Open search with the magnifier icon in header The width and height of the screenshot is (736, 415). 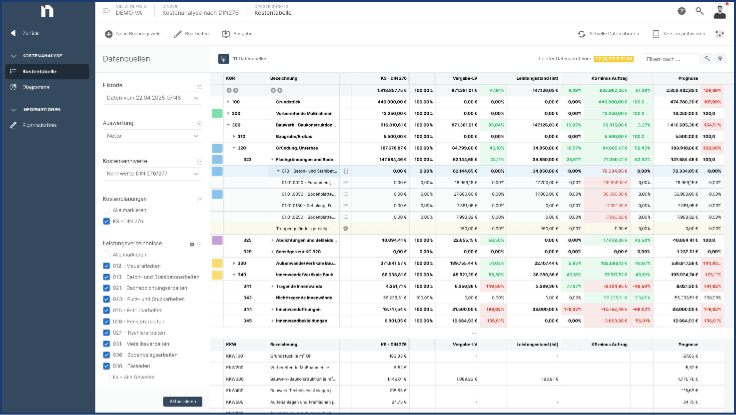(699, 11)
